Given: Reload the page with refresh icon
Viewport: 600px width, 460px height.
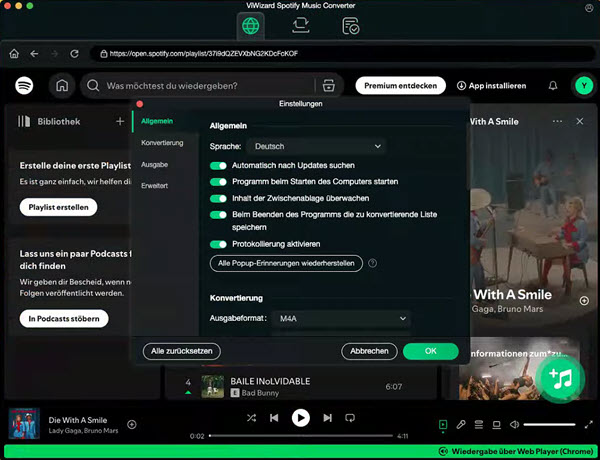Looking at the screenshot, I should (74, 54).
